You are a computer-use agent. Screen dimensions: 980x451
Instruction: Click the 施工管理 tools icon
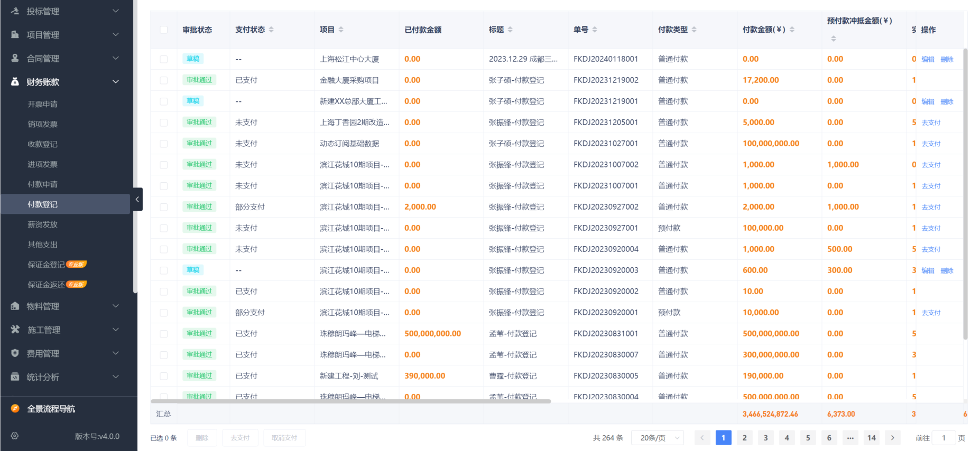15,330
